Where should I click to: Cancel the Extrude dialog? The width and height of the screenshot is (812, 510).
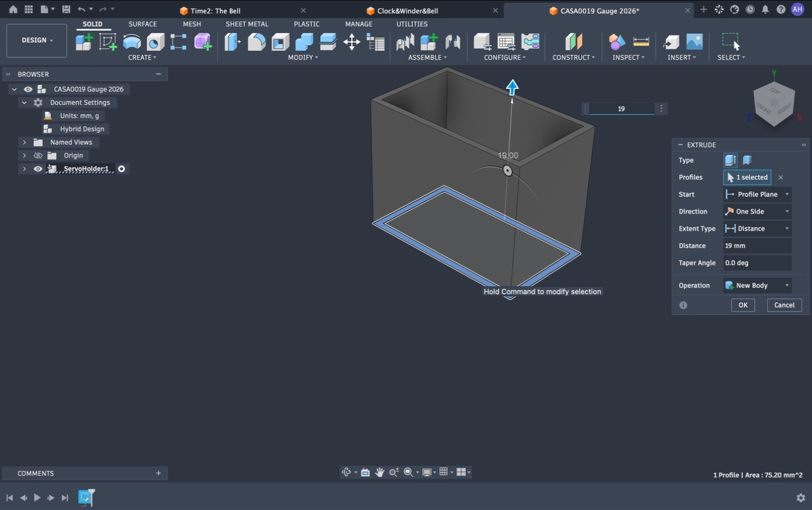pos(784,305)
